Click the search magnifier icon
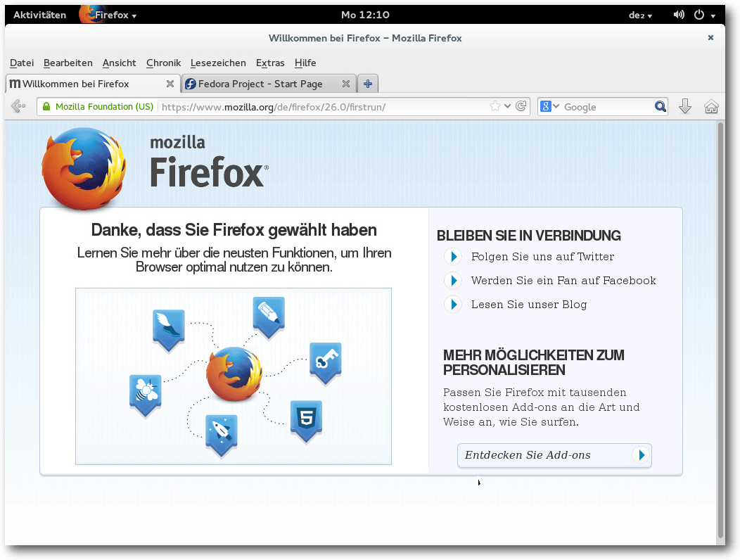The width and height of the screenshot is (740, 560). click(660, 106)
